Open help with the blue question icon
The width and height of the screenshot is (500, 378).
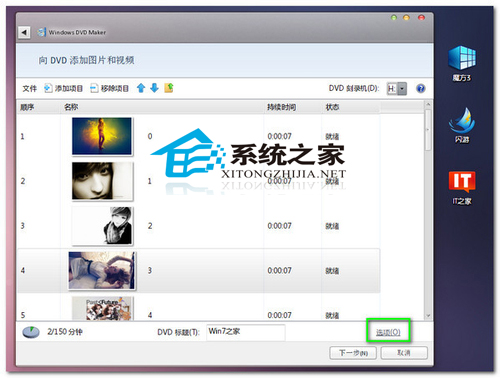pos(421,89)
